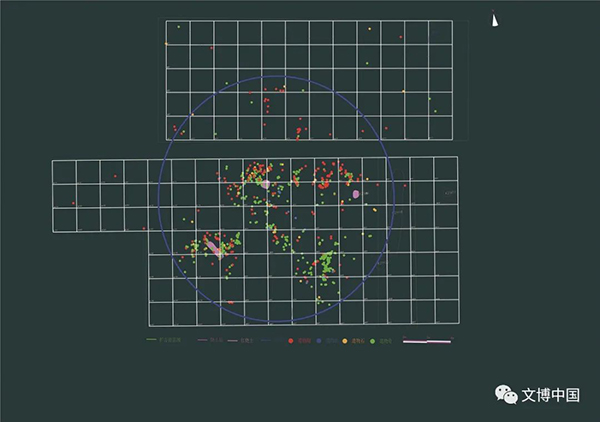The height and width of the screenshot is (422, 600).
Task: Click the red cluster in the upper grid block
Action: click(x=300, y=130)
